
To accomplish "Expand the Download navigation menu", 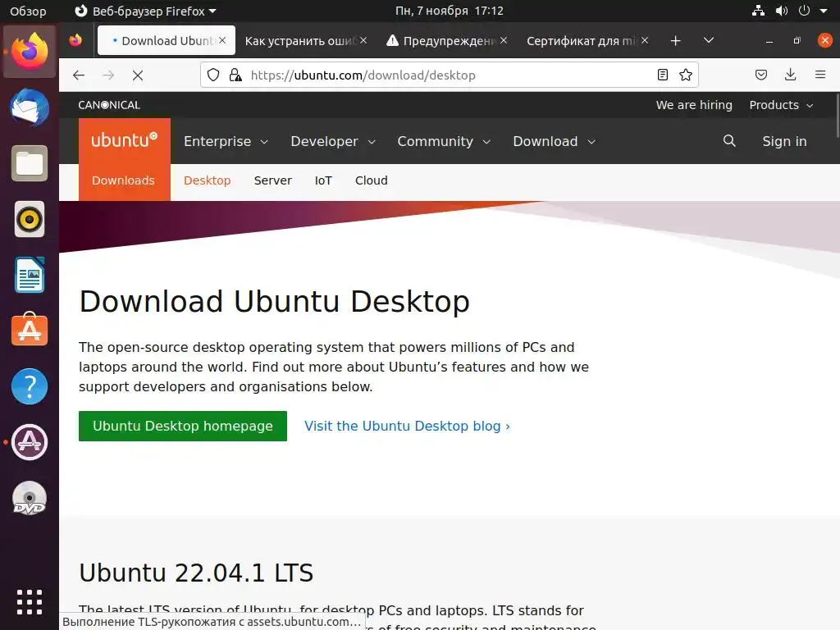I will pos(554,141).
